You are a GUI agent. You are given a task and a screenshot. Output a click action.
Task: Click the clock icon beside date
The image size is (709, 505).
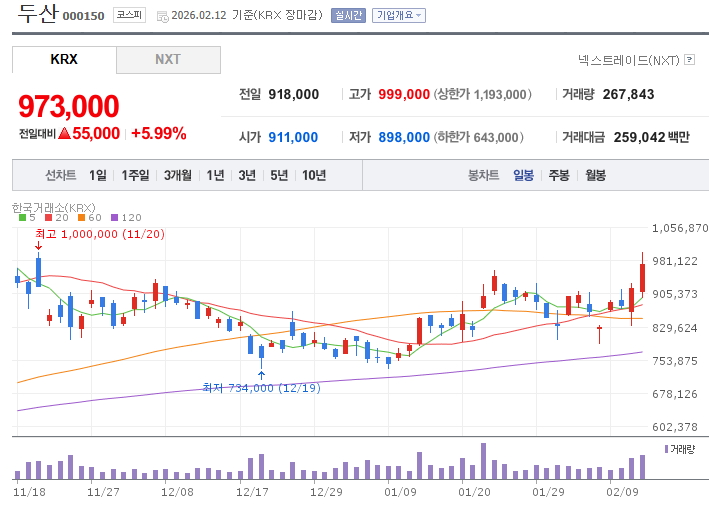pos(162,17)
